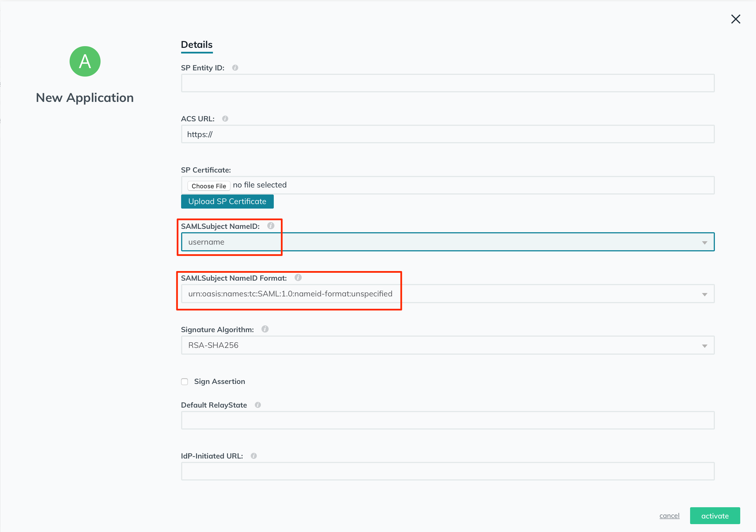The height and width of the screenshot is (532, 756).
Task: Click the IdP-Initiated URL info icon
Action: [254, 456]
